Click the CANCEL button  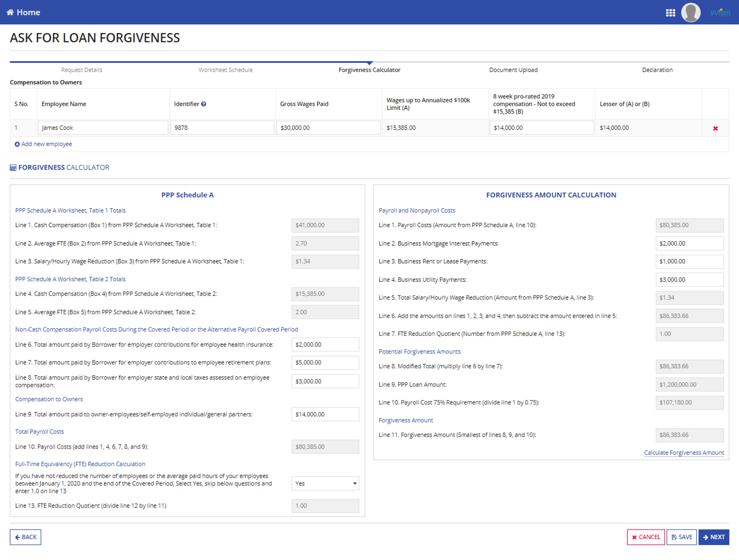point(645,537)
